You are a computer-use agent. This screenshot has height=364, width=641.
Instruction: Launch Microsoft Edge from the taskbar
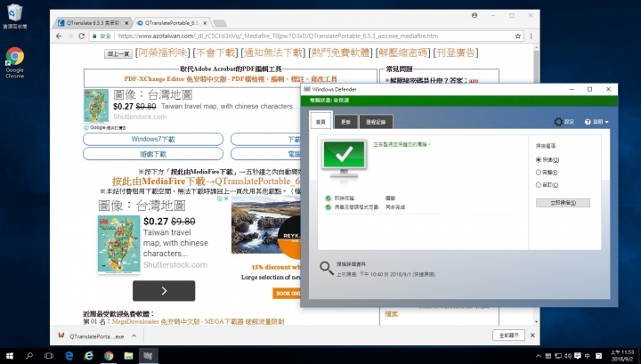69,356
